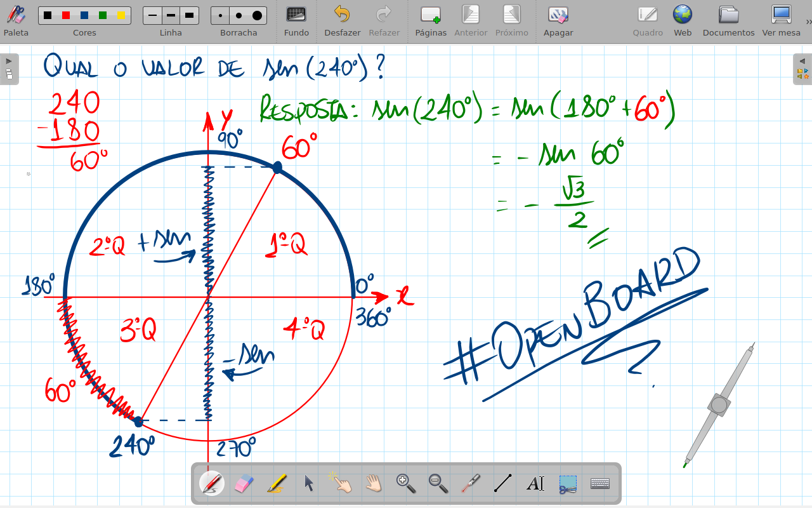Go to Próximo next page
This screenshot has width=812, height=508.
coord(511,21)
